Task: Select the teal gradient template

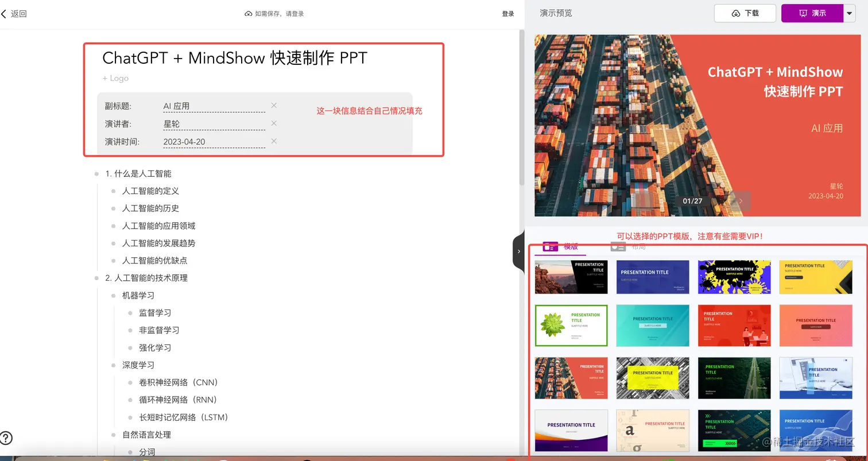Action: pos(653,326)
